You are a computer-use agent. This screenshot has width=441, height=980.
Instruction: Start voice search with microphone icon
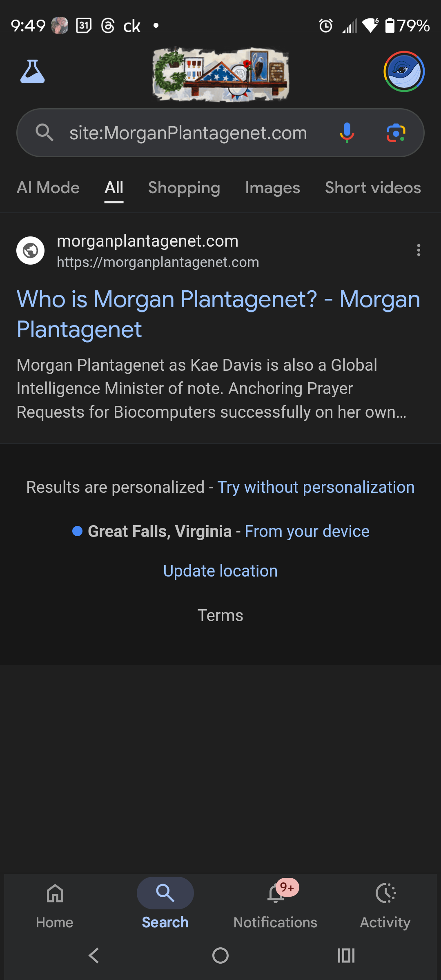tap(347, 133)
